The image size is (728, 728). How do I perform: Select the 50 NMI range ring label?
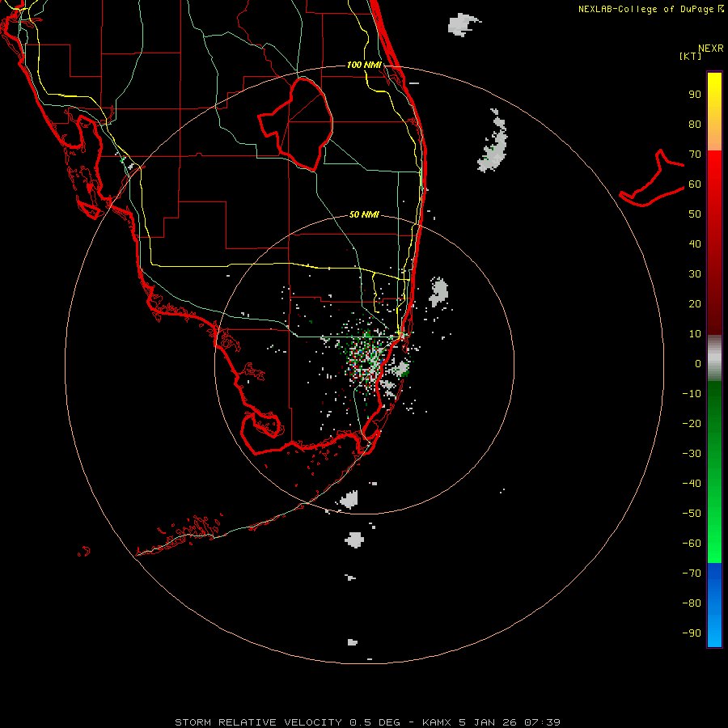click(364, 214)
